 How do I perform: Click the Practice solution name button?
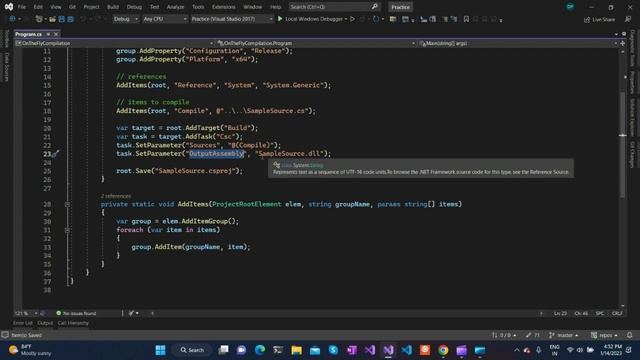click(400, 7)
